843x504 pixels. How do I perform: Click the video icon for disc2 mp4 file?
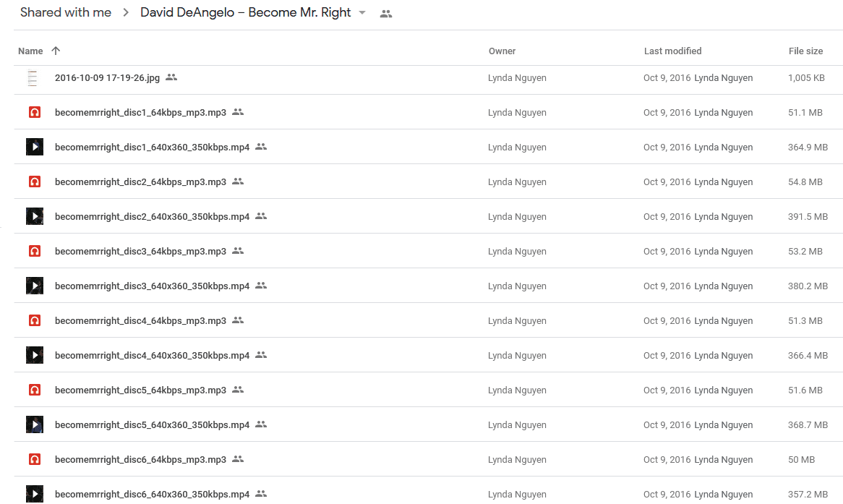pyautogui.click(x=35, y=216)
